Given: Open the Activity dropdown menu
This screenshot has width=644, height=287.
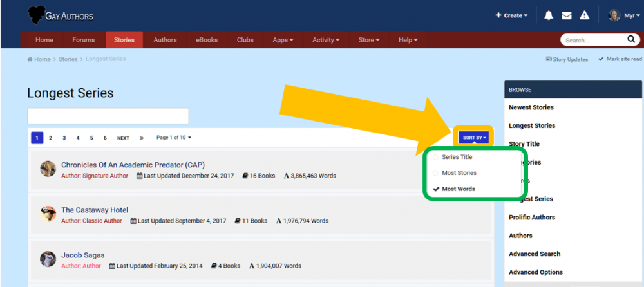Looking at the screenshot, I should 326,40.
